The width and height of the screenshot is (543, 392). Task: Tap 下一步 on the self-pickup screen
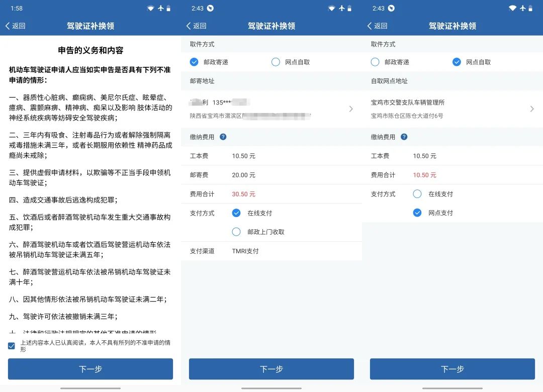[452, 369]
